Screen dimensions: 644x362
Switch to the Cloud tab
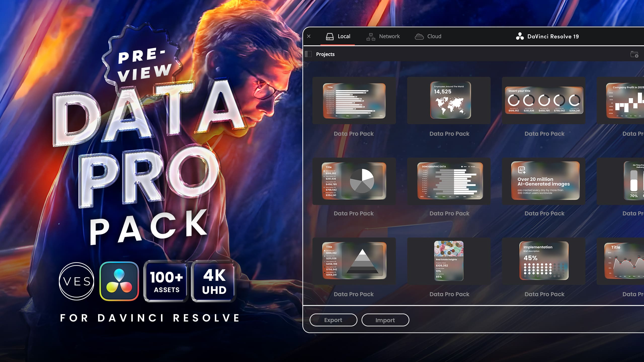click(434, 36)
